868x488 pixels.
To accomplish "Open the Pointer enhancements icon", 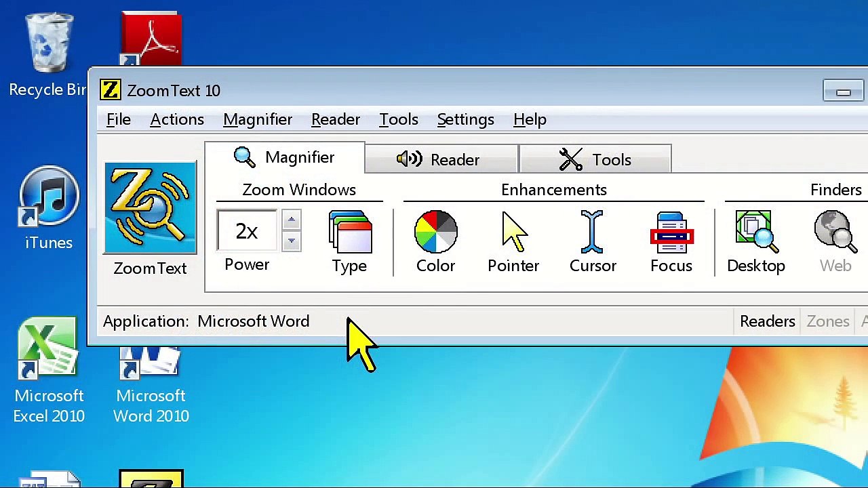I will click(x=513, y=232).
